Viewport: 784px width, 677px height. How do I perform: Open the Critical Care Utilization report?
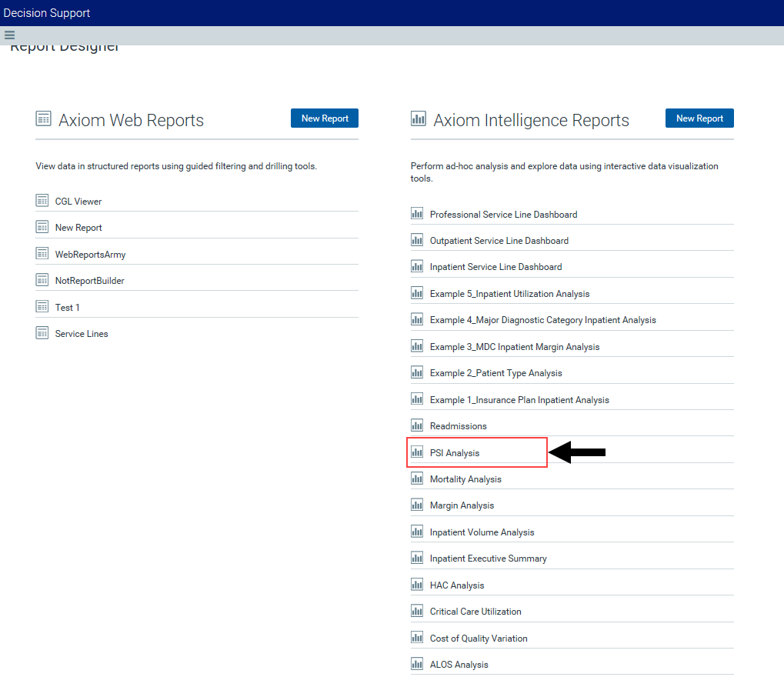coord(475,612)
